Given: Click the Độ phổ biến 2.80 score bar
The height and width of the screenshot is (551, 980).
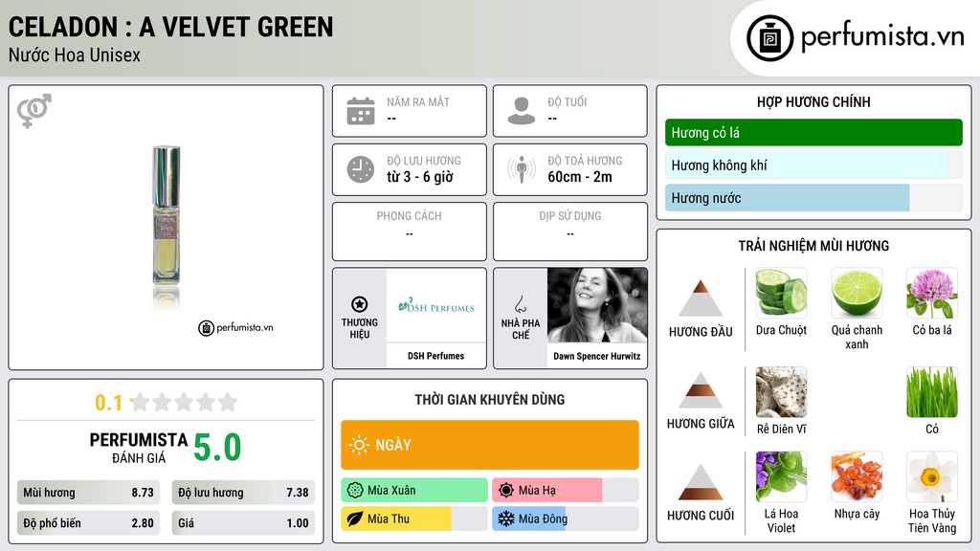Looking at the screenshot, I should (x=88, y=523).
